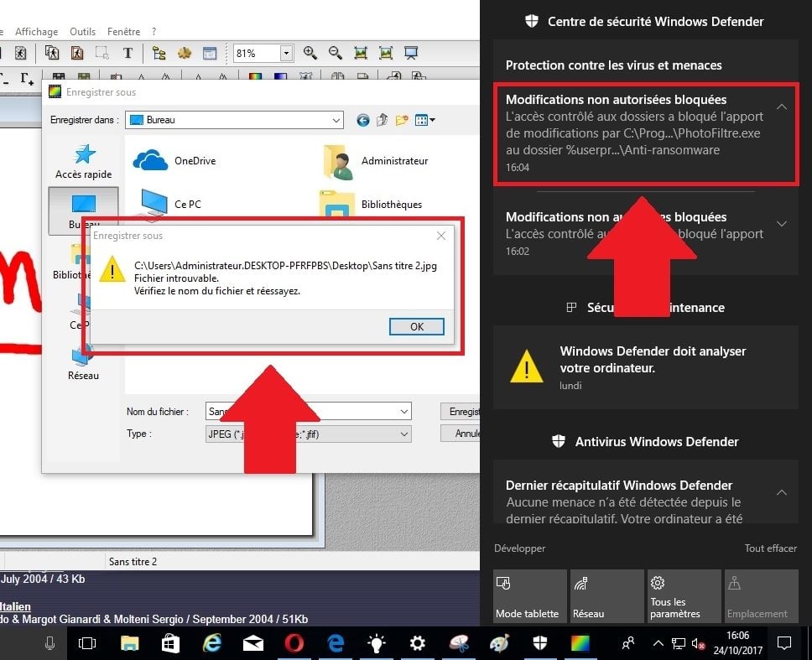Open the Paint palette app on taskbar
The image size is (812, 660).
pyautogui.click(x=499, y=643)
